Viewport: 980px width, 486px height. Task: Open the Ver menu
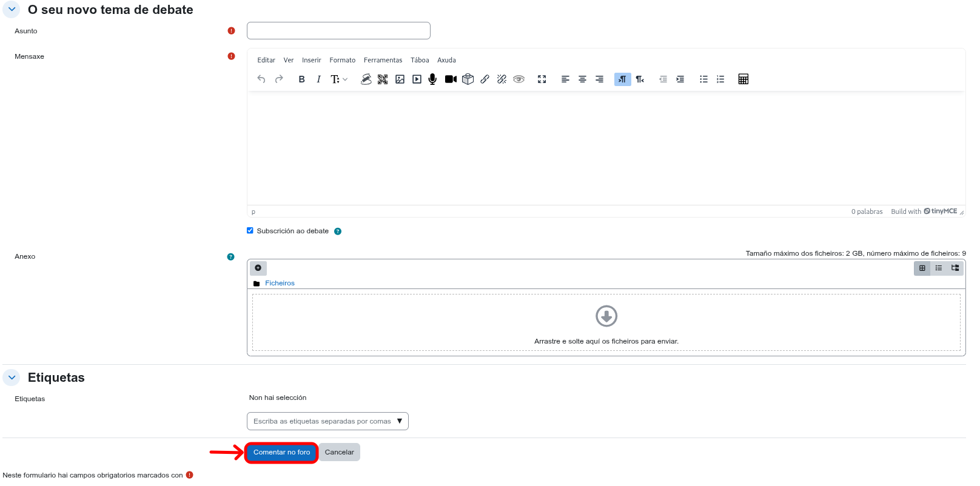tap(289, 60)
